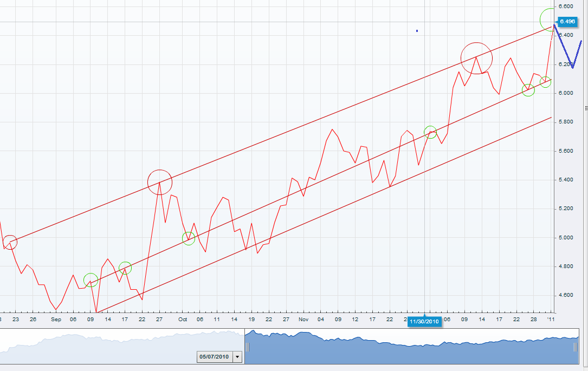Select the large red circle annotation near 6.200
This screenshot has height=371, width=588.
point(476,58)
